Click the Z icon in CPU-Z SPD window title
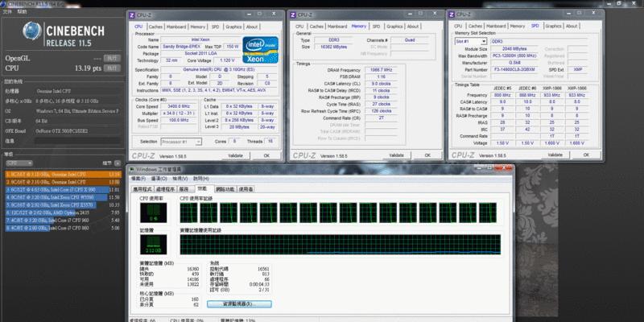 452,14
